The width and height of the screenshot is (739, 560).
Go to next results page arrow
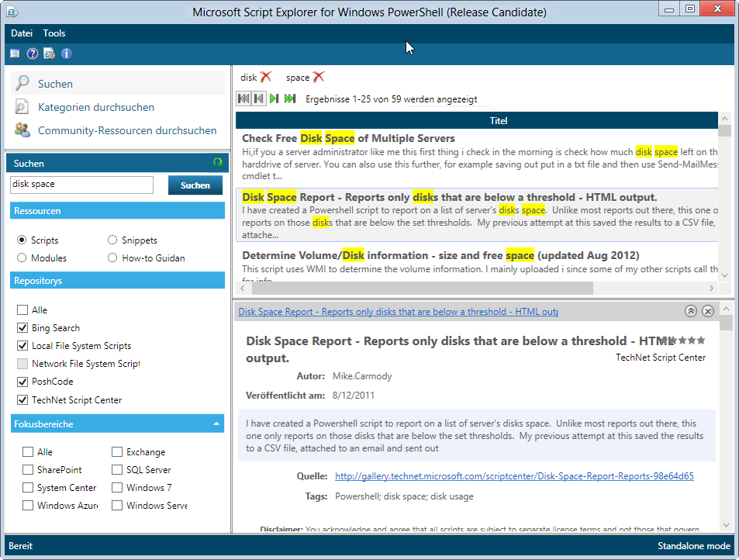[x=275, y=99]
